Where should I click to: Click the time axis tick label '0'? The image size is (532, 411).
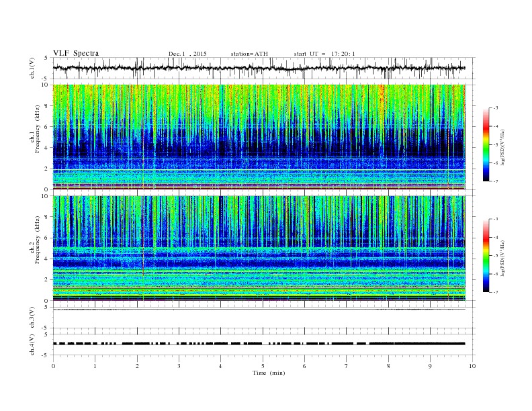(x=53, y=366)
